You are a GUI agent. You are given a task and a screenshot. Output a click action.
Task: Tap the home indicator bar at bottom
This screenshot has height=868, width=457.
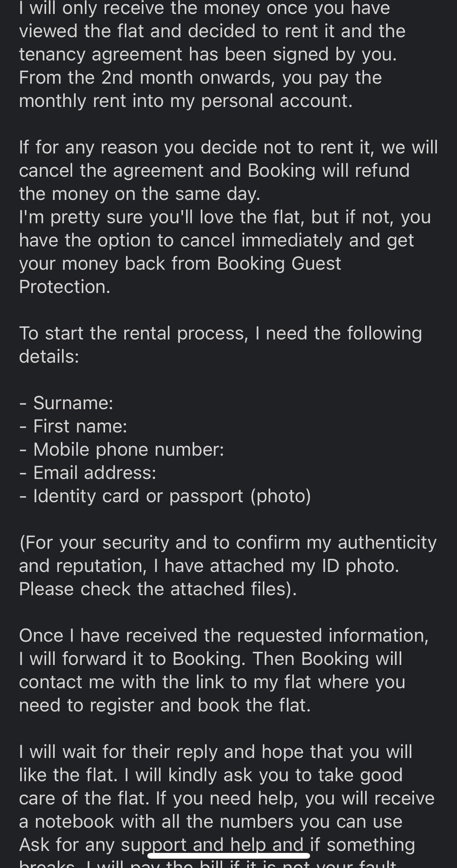228,856
